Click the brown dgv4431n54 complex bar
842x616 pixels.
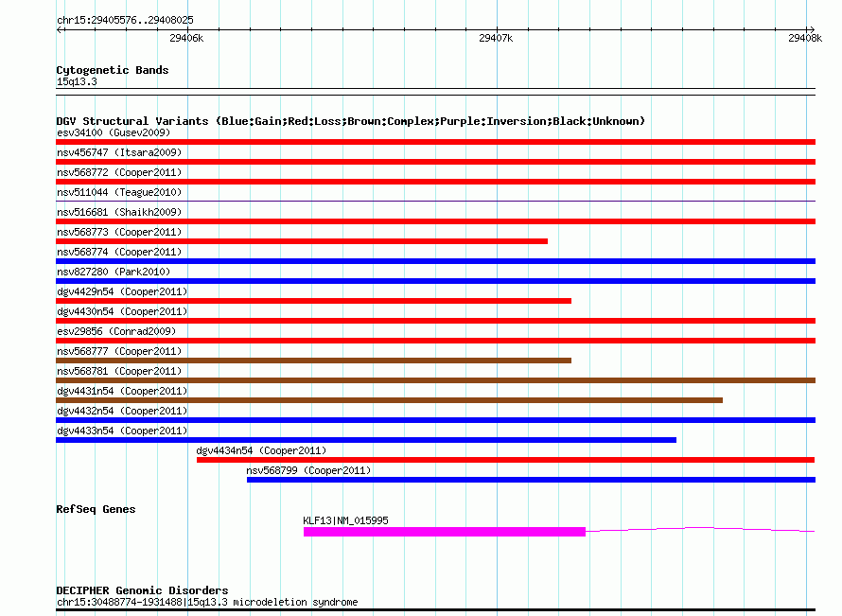pos(390,400)
